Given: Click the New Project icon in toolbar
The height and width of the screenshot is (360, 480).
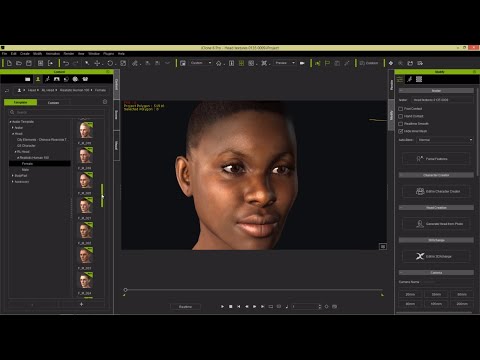Looking at the screenshot, I should [x=9, y=63].
